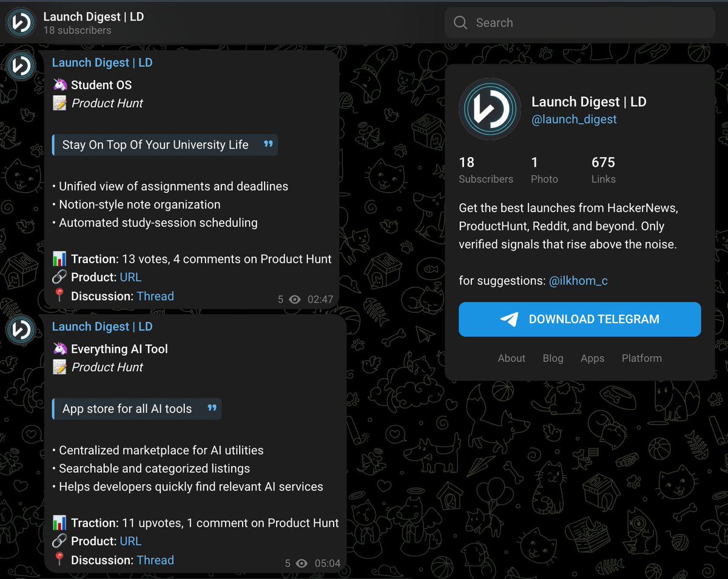This screenshot has width=728, height=579.
Task: Click the 'Searchable and categorized listings' bullet
Action: 151,468
